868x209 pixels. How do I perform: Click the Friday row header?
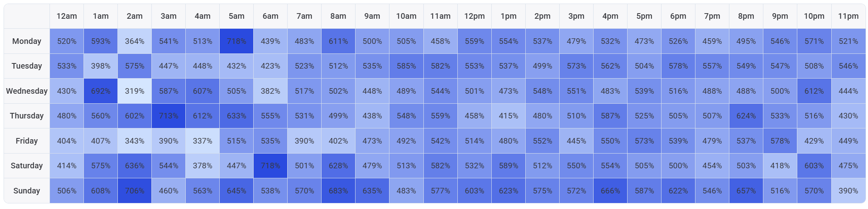[x=27, y=141]
